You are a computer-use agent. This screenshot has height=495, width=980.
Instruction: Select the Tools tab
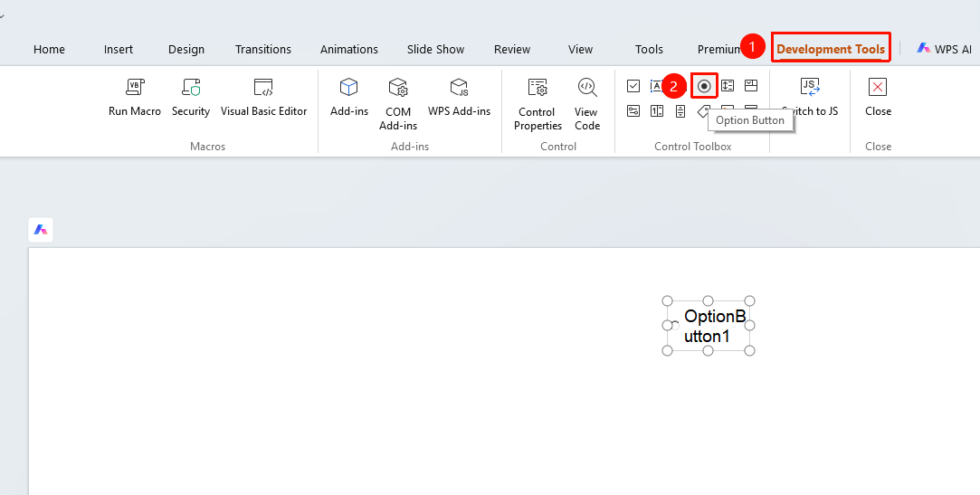(649, 49)
